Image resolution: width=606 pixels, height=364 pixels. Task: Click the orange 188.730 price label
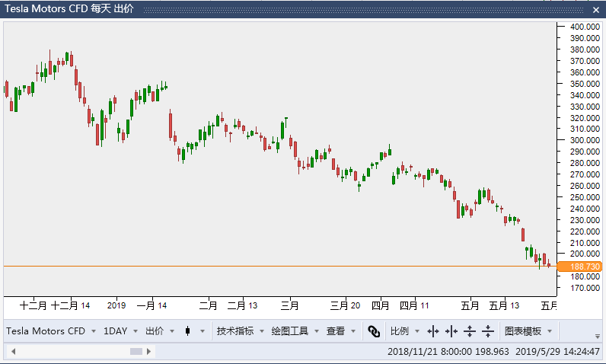(579, 267)
